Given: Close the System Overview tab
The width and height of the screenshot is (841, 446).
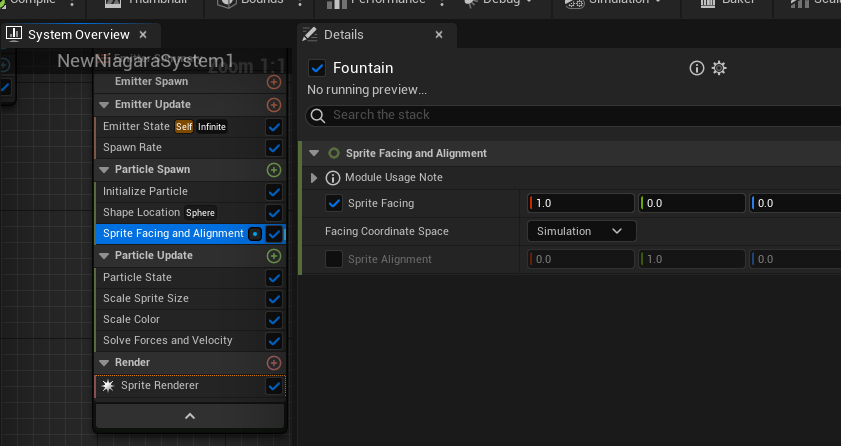Looking at the screenshot, I should [x=143, y=35].
